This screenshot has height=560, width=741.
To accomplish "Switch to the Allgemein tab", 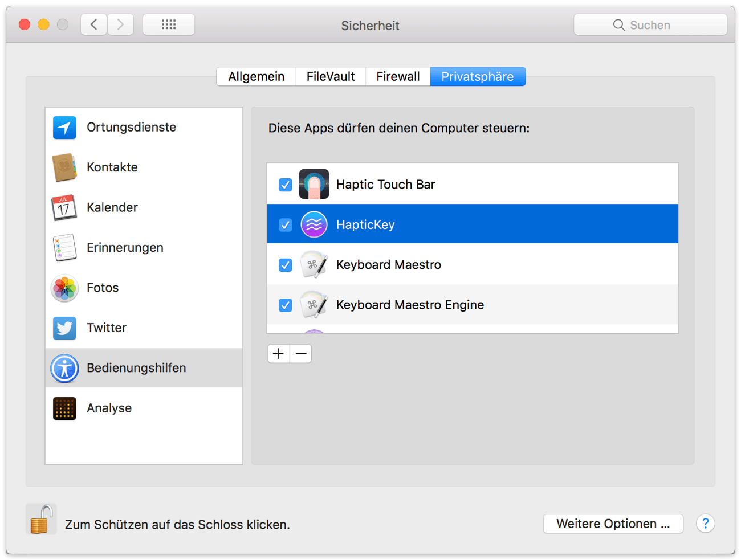I will click(x=256, y=76).
